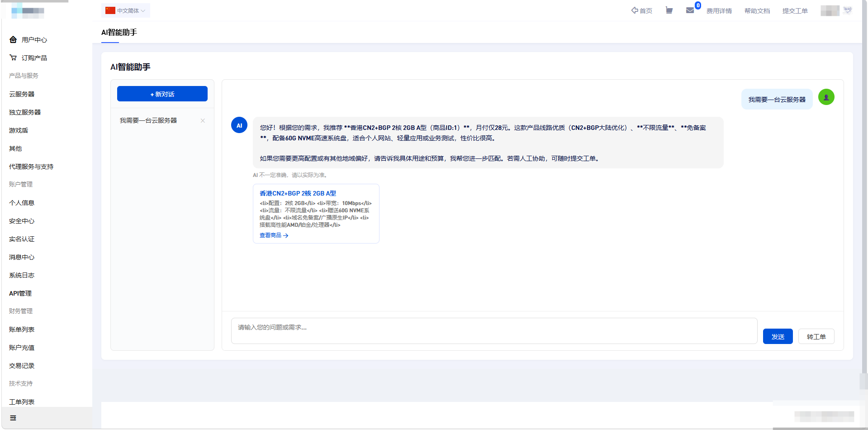Screen dimensions: 868x430
Task: Open 交易记录 in the sidebar
Action: (22, 366)
